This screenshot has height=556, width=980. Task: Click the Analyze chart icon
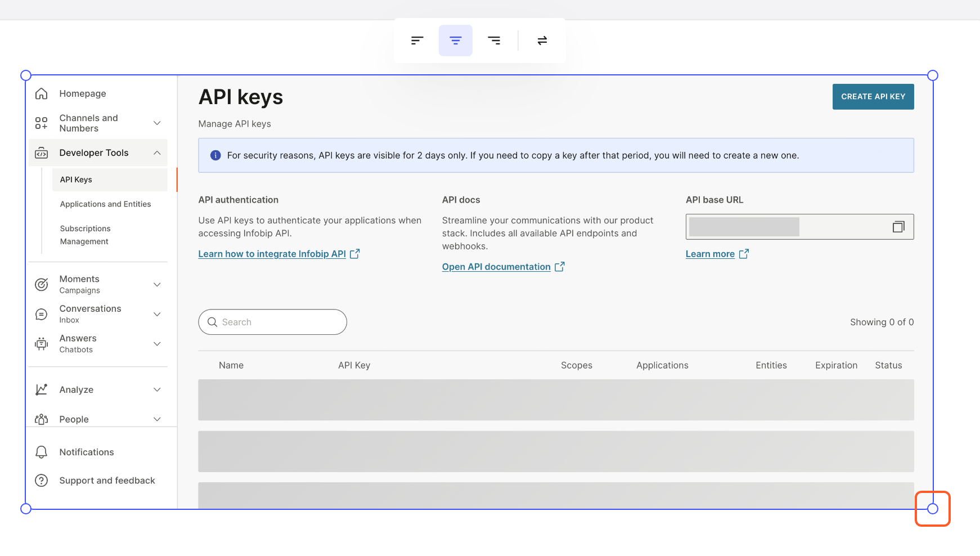(x=42, y=389)
